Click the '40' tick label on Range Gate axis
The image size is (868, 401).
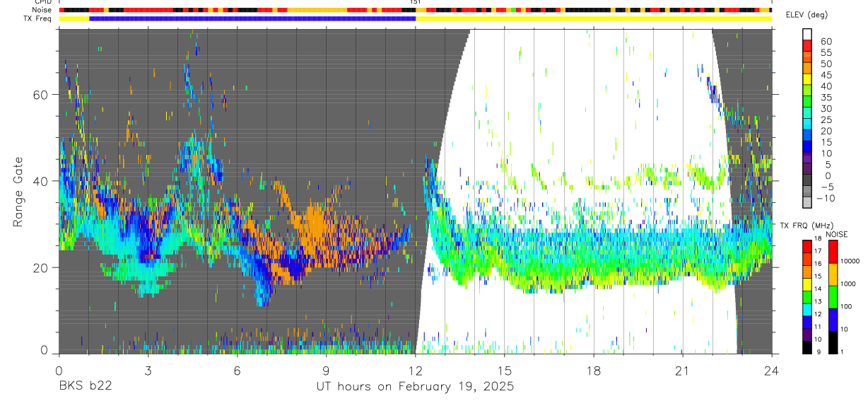point(42,182)
